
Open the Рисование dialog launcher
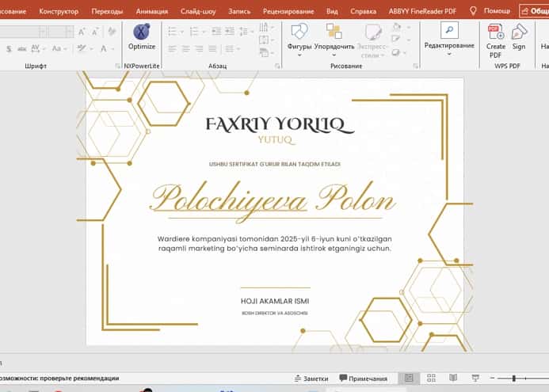pos(415,66)
